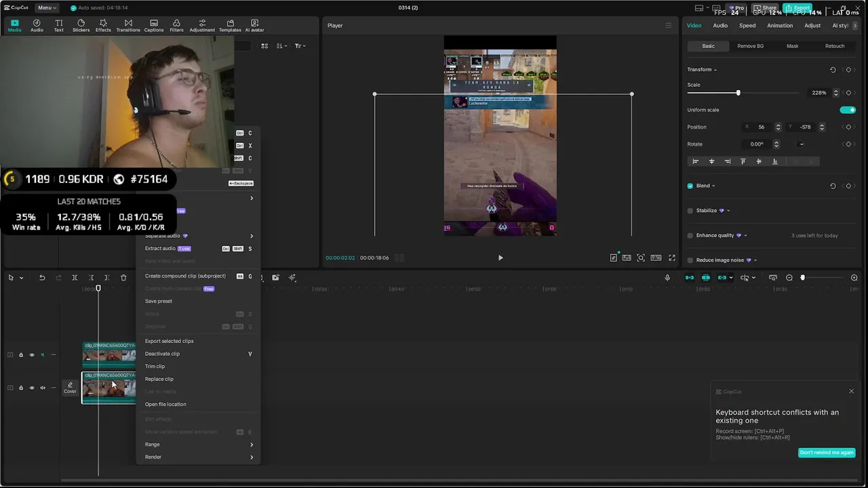The image size is (868, 488).
Task: Enter fullscreen player view
Action: click(672, 258)
